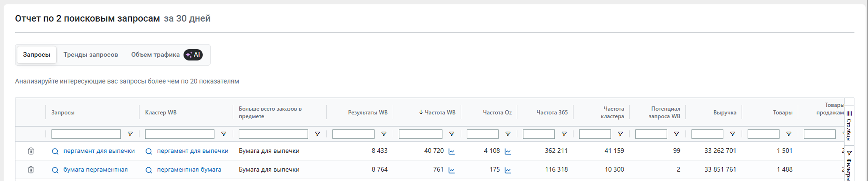Open filter for Больше всего заказов column
868x181 pixels.
317,134
